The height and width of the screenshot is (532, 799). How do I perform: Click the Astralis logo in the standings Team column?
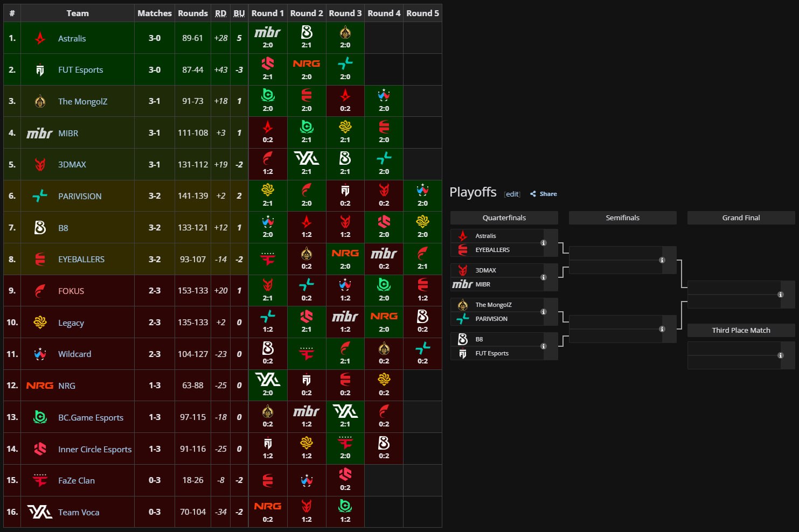[40, 38]
